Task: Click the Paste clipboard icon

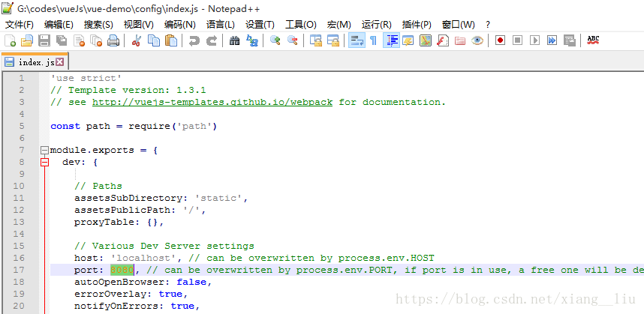Action: click(171, 40)
